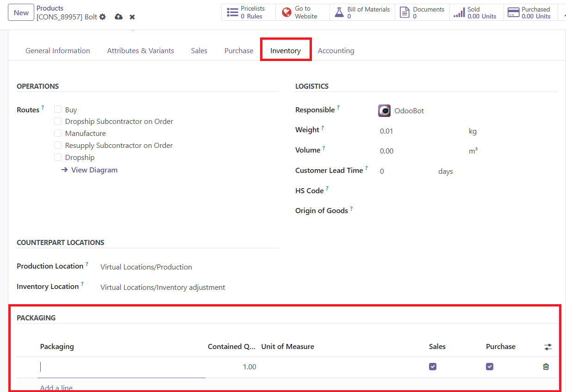The image size is (566, 392).
Task: Enable Dropship Subcontractor on Order route
Action: pyautogui.click(x=58, y=121)
